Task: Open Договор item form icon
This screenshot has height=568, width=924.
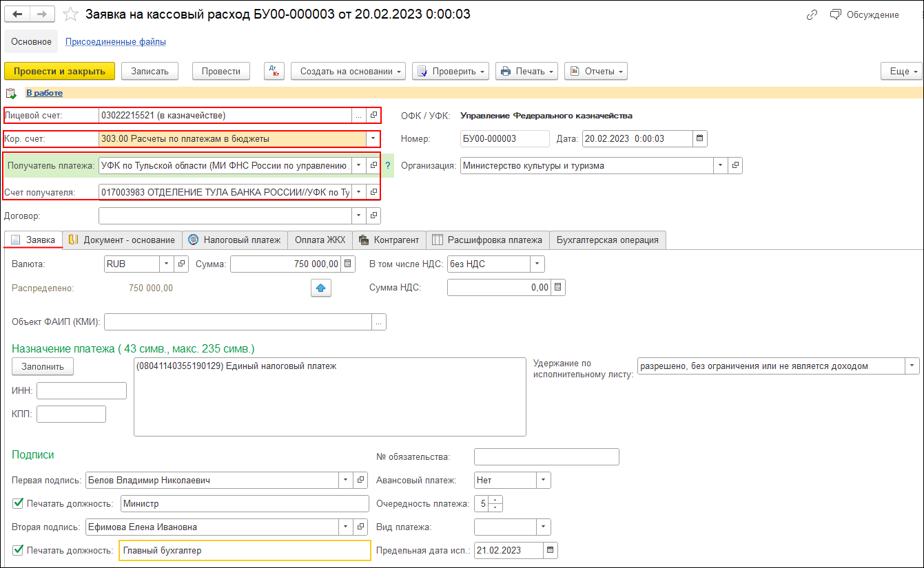Action: [x=373, y=215]
